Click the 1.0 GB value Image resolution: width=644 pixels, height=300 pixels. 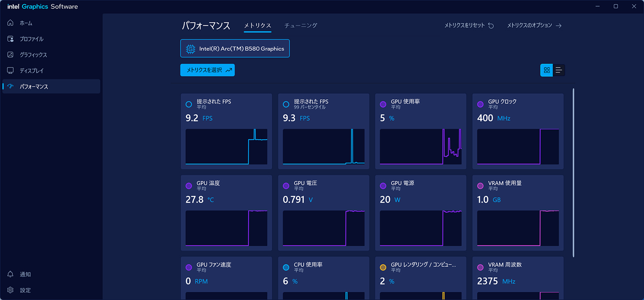click(x=489, y=200)
